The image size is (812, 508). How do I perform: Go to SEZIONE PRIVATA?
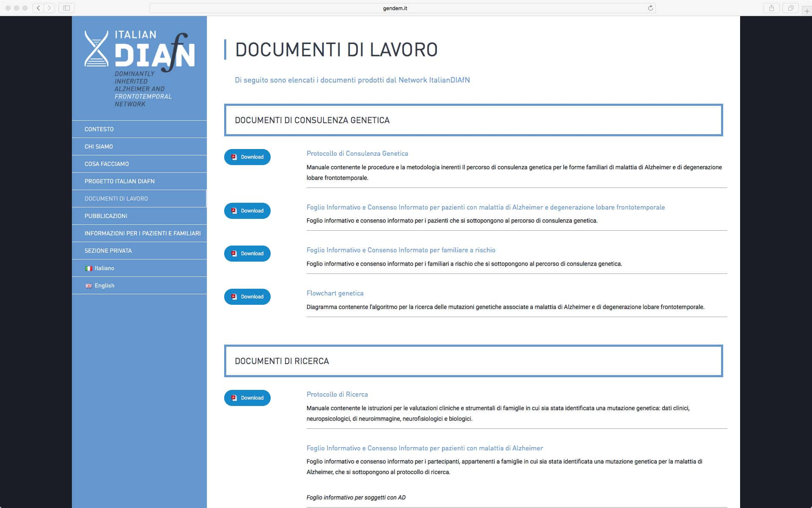pyautogui.click(x=139, y=251)
